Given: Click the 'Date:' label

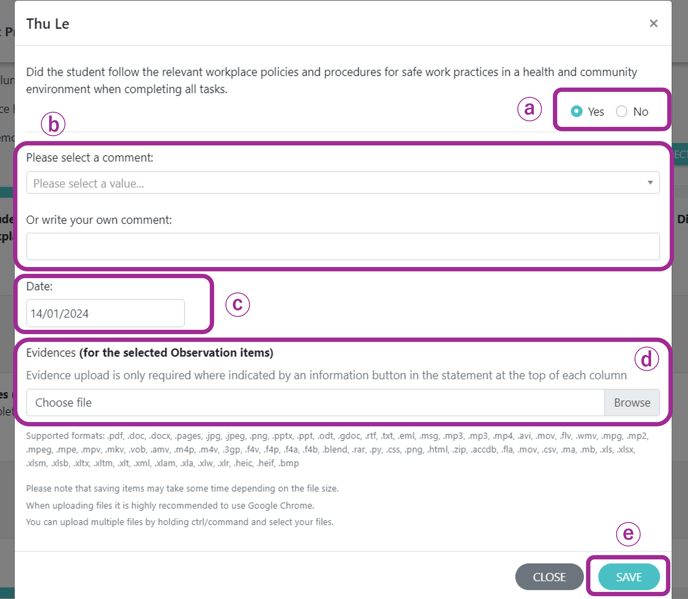Looking at the screenshot, I should pyautogui.click(x=39, y=286).
